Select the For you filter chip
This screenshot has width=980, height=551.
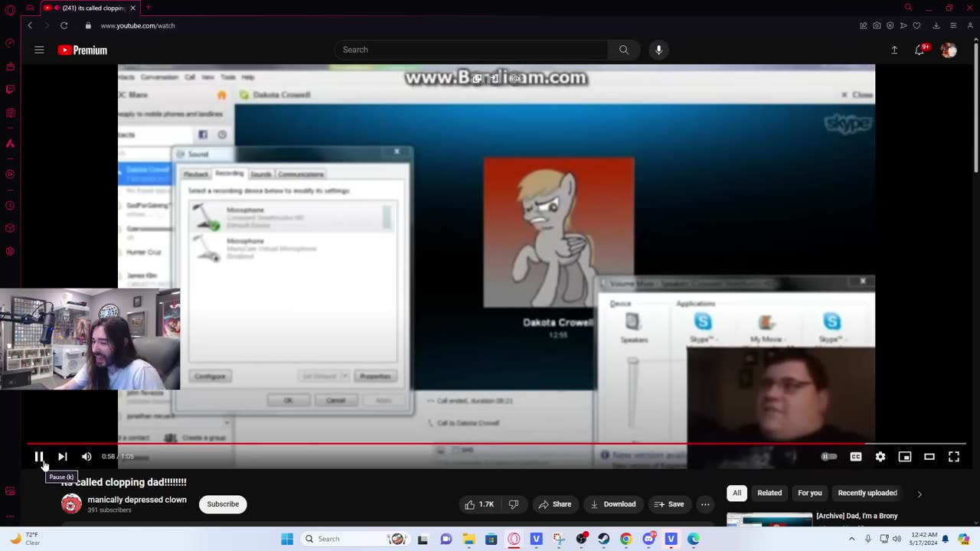(x=810, y=493)
